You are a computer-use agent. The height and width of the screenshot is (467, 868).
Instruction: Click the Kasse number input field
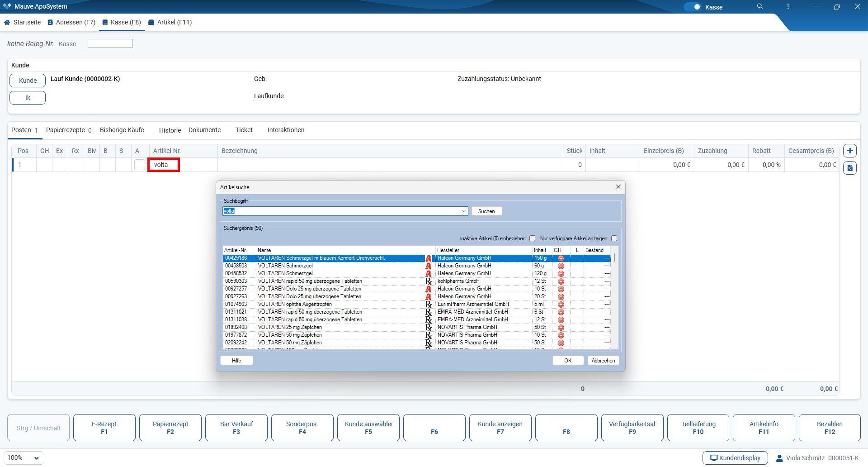(x=110, y=43)
